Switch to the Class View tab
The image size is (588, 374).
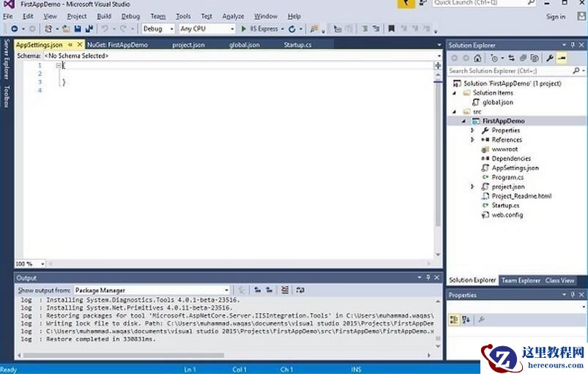(559, 280)
